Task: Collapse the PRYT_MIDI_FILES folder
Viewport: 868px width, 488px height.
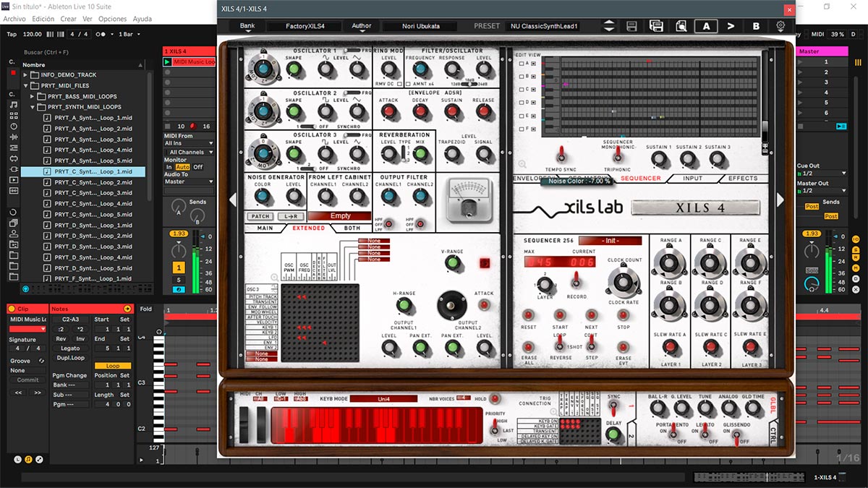Action: coord(26,85)
